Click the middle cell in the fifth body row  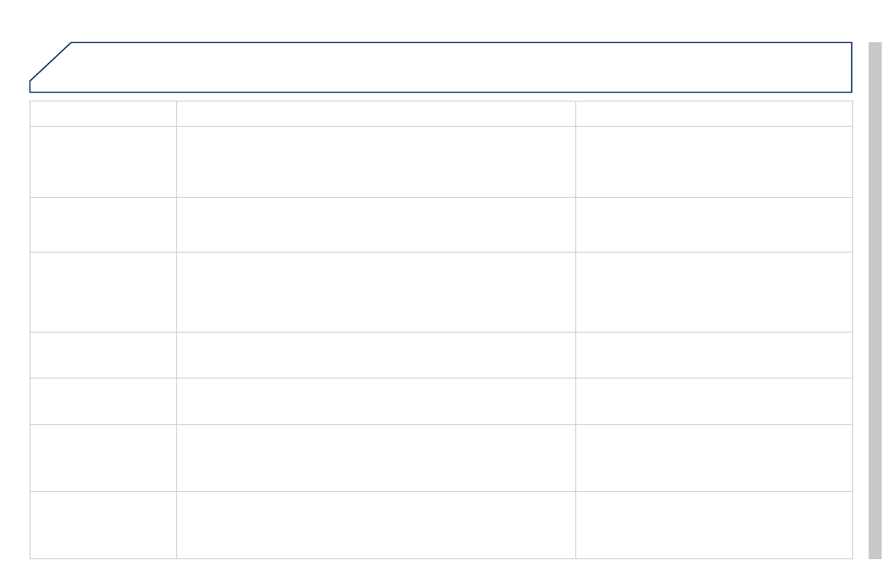(375, 401)
